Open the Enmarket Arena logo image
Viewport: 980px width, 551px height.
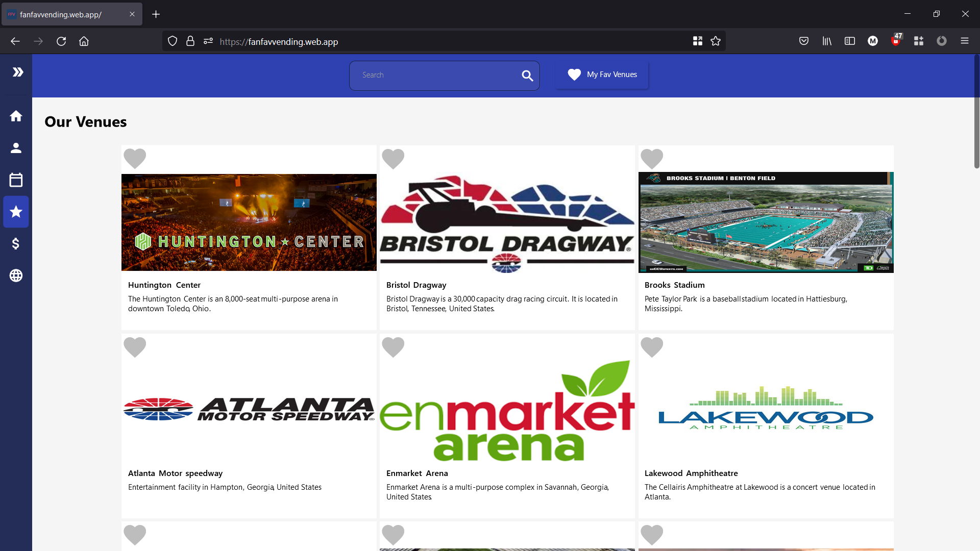tap(507, 411)
